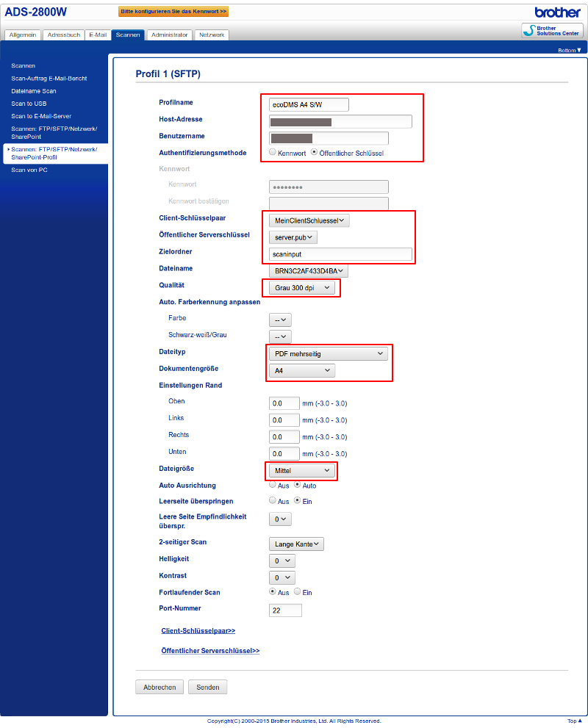Open the Brother Solutions Center link
Image resolution: width=588 pixels, height=728 pixels.
click(552, 31)
